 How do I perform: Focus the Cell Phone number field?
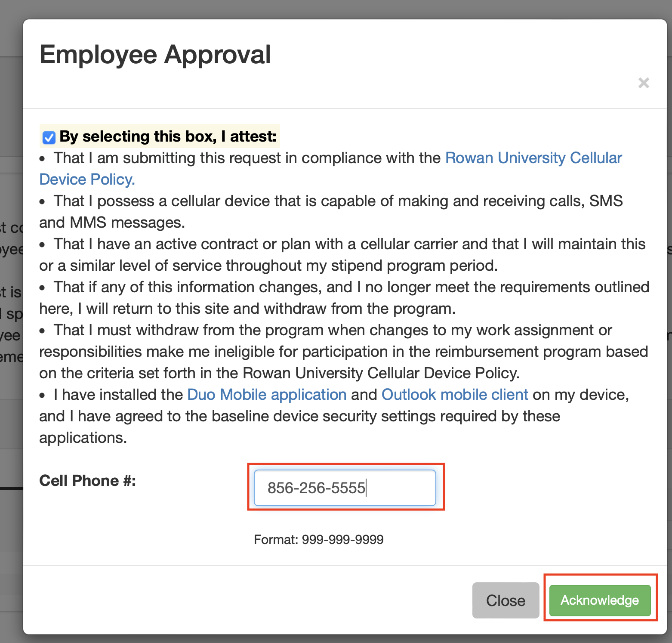point(345,488)
